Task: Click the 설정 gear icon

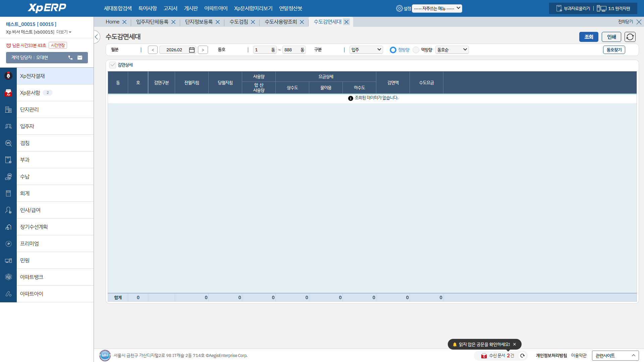Action: tap(399, 8)
